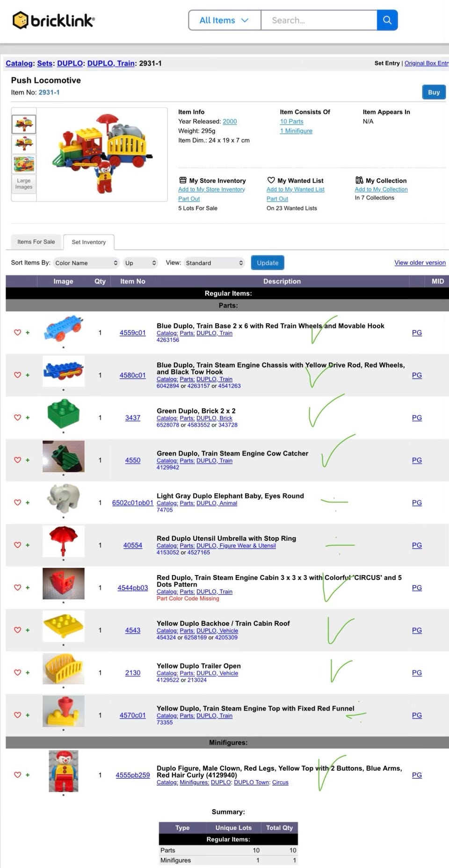Click Part Out under My Store Inventory
The height and width of the screenshot is (868, 449).
point(189,199)
